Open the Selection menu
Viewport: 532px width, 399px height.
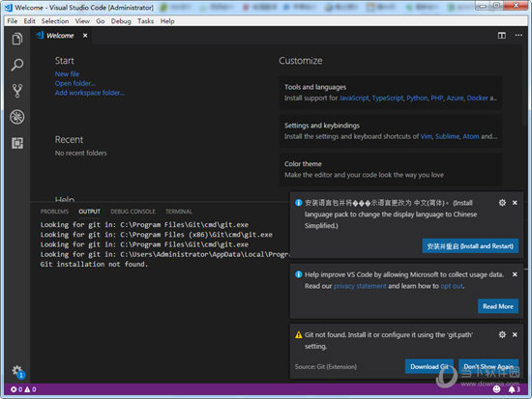pos(55,21)
